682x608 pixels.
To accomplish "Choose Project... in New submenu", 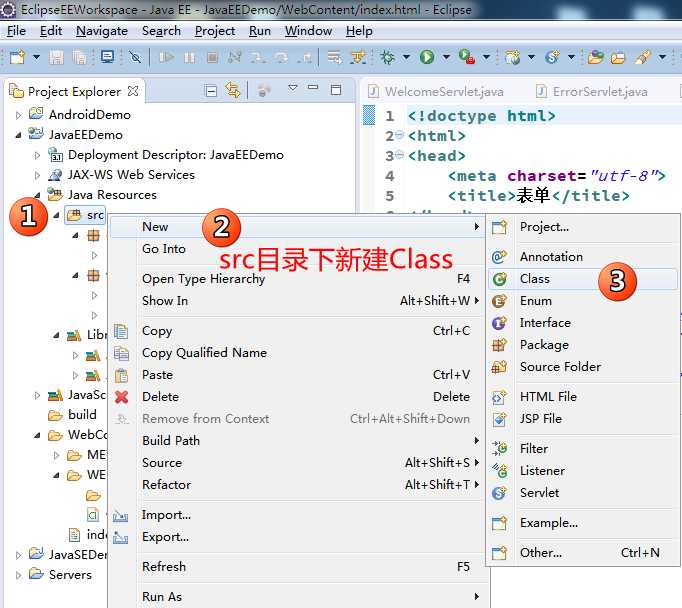I will pyautogui.click(x=583, y=227).
